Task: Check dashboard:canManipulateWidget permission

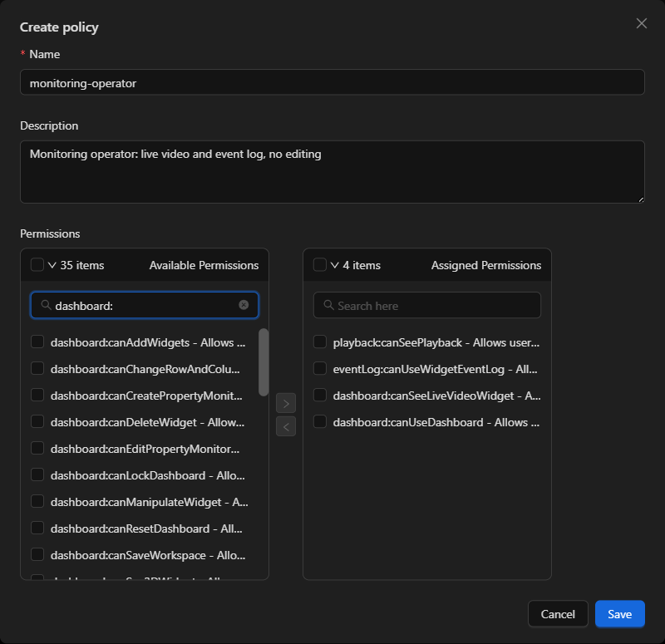Action: (x=37, y=501)
